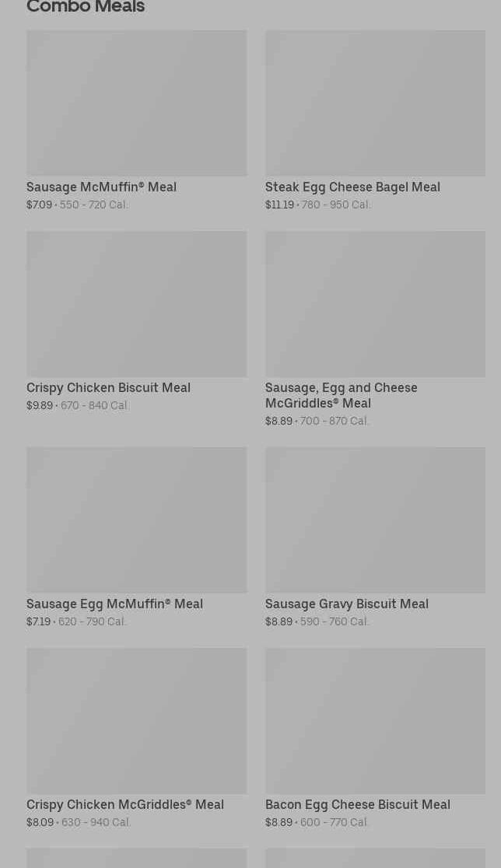Click the $11.19 Steak Bagel Meal price
This screenshot has width=501, height=868.
[x=279, y=205]
